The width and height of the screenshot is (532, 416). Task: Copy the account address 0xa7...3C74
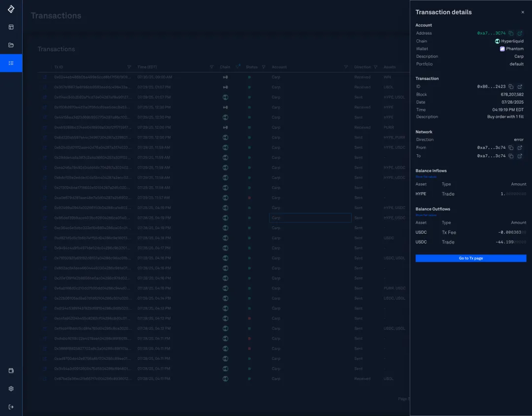click(x=511, y=33)
